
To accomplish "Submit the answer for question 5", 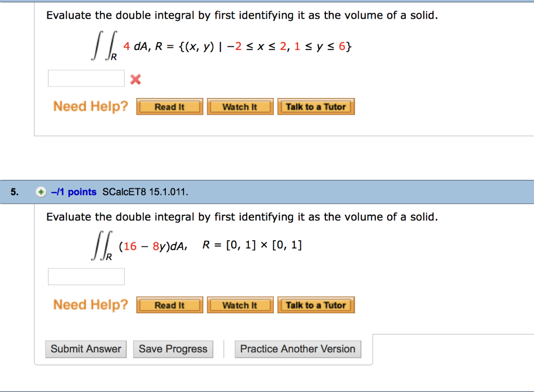I will (86, 349).
